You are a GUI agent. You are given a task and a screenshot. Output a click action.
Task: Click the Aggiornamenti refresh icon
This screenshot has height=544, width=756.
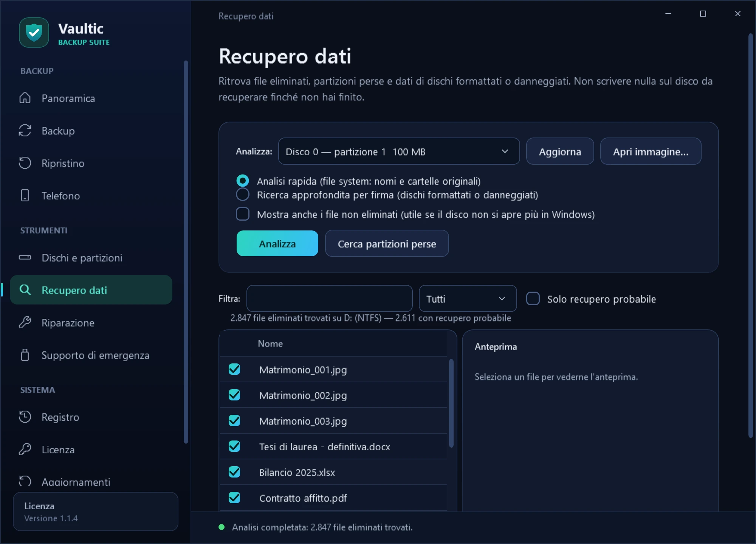(x=25, y=481)
